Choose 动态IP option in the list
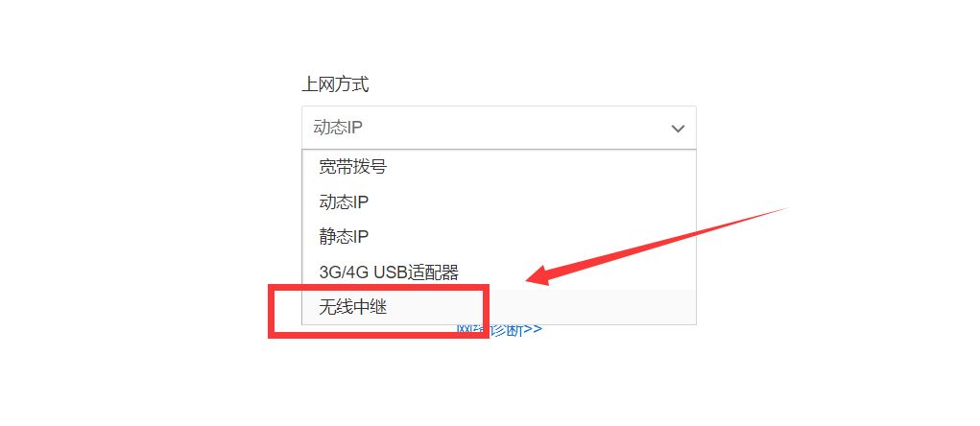 click(x=499, y=201)
